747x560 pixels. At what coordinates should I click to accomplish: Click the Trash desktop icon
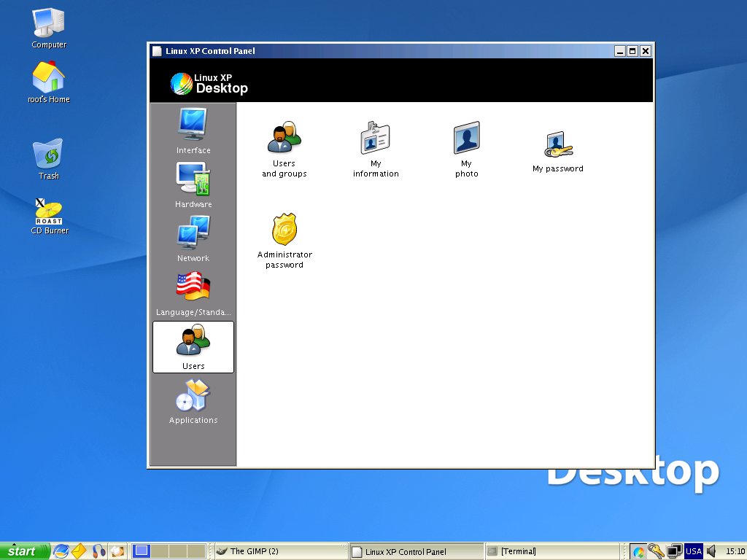click(49, 159)
